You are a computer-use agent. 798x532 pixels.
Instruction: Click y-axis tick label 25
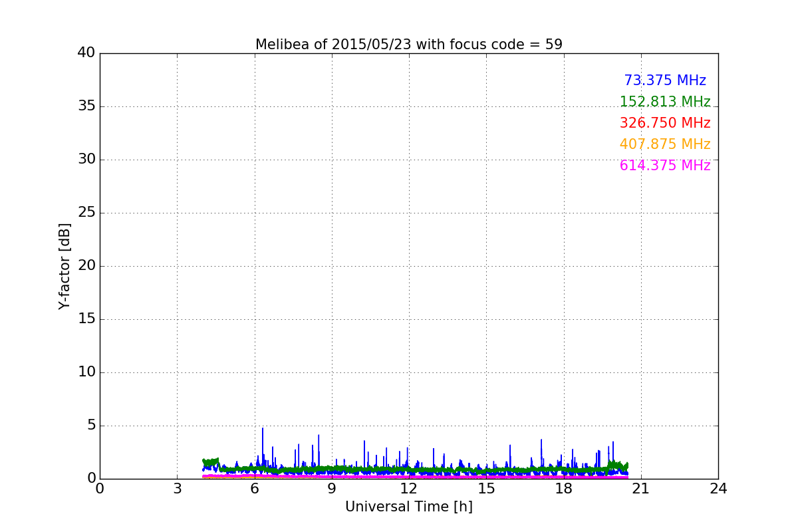[86, 213]
